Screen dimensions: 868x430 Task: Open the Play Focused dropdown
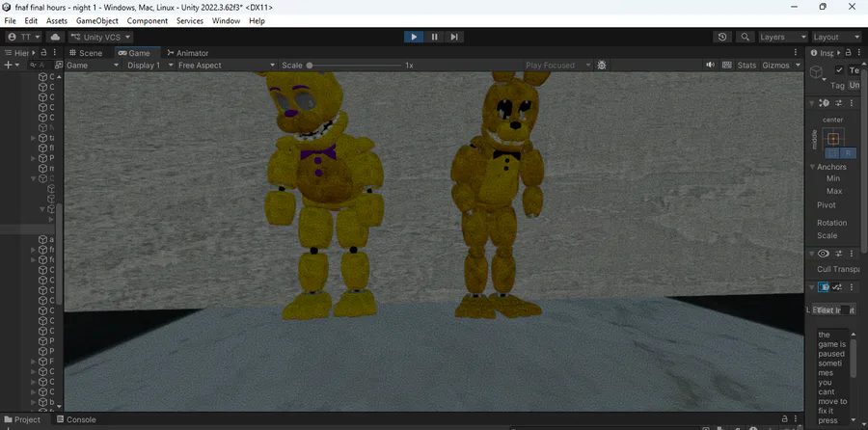[558, 66]
